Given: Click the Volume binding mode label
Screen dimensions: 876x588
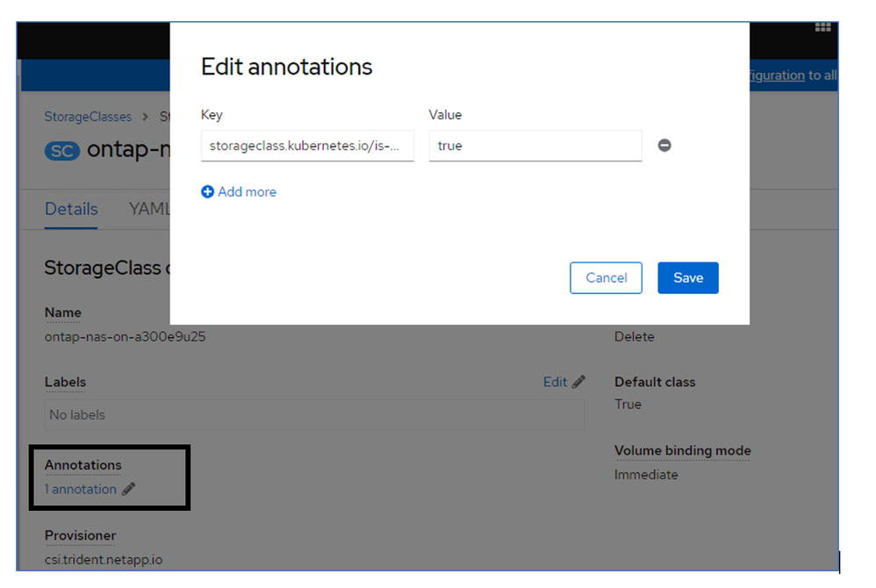Looking at the screenshot, I should point(682,450).
